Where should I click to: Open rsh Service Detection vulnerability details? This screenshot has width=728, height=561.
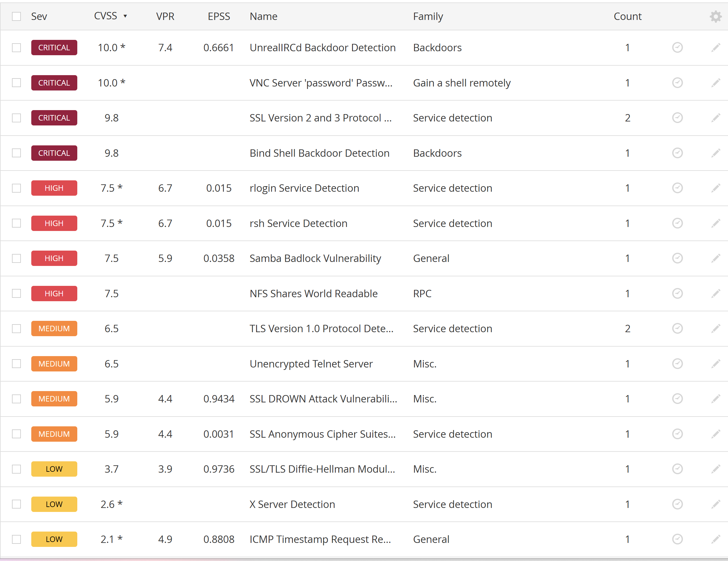[x=298, y=223]
